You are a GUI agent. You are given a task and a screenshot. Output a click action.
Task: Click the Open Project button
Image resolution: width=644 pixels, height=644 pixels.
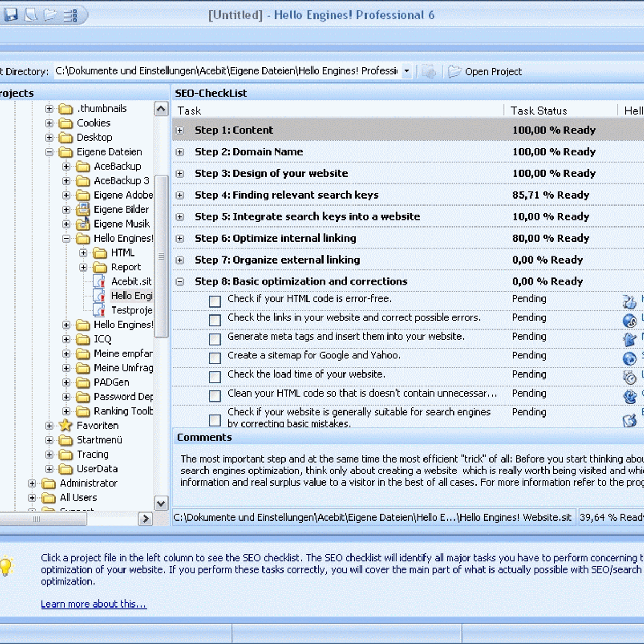pyautogui.click(x=486, y=71)
